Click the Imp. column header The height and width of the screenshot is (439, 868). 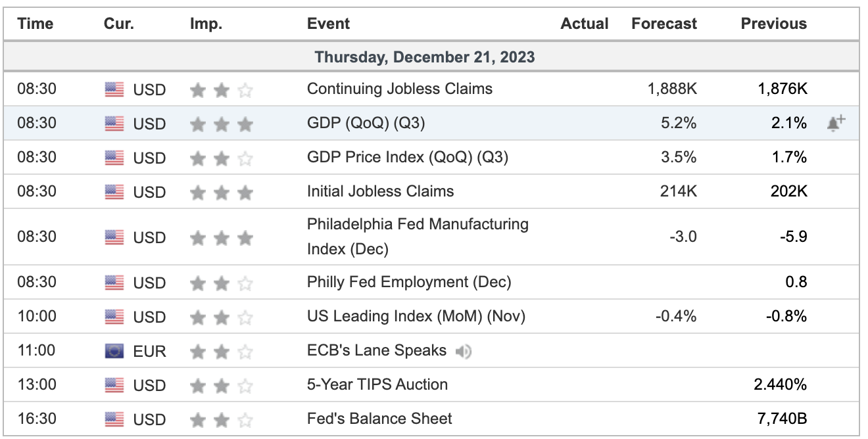pyautogui.click(x=206, y=24)
